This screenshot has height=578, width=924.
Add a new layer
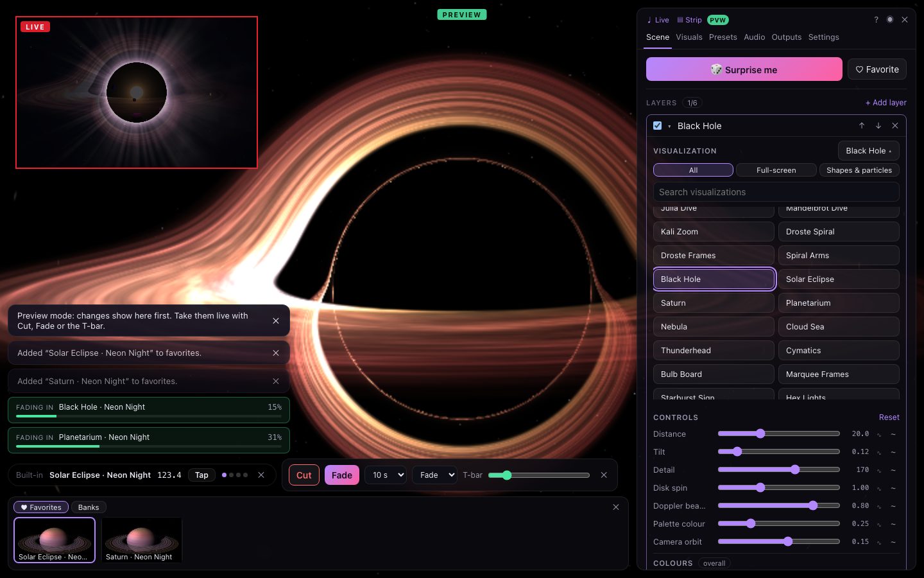pyautogui.click(x=886, y=103)
